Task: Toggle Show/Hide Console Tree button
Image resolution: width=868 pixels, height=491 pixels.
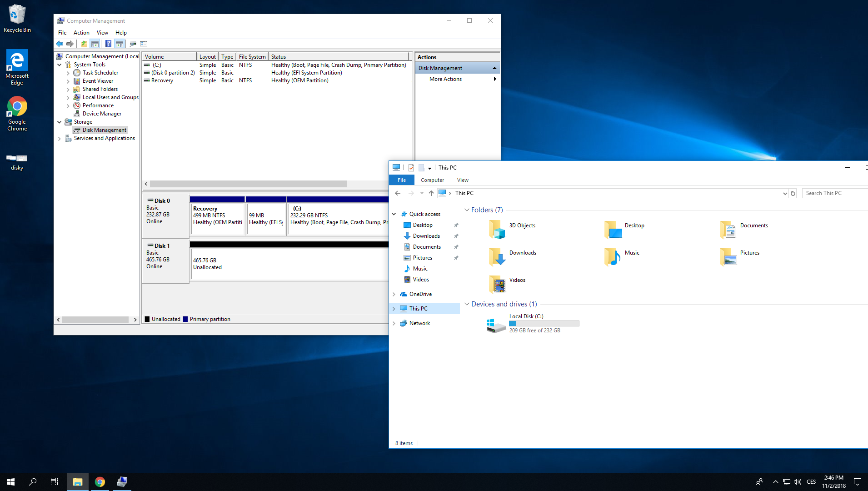Action: [95, 44]
